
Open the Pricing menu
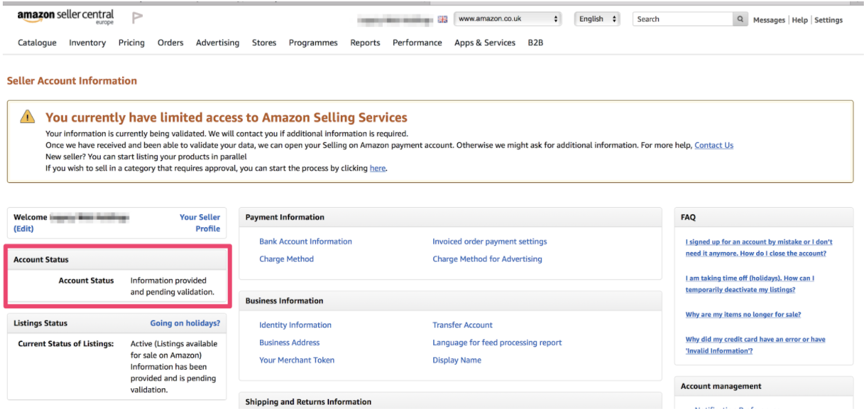click(x=132, y=43)
